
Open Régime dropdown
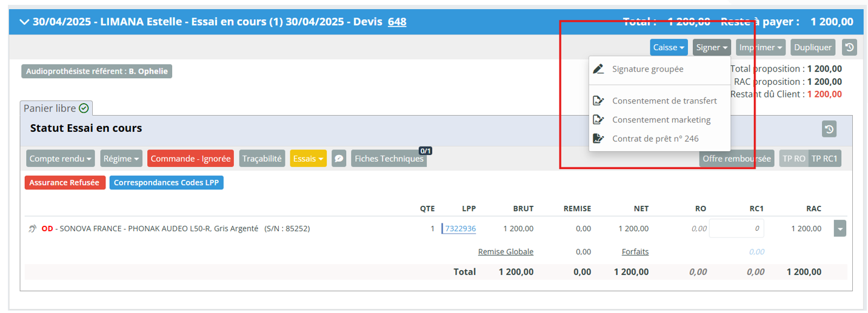pyautogui.click(x=121, y=159)
